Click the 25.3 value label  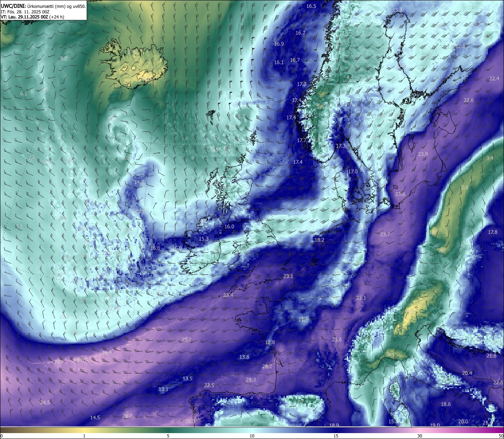point(251,380)
